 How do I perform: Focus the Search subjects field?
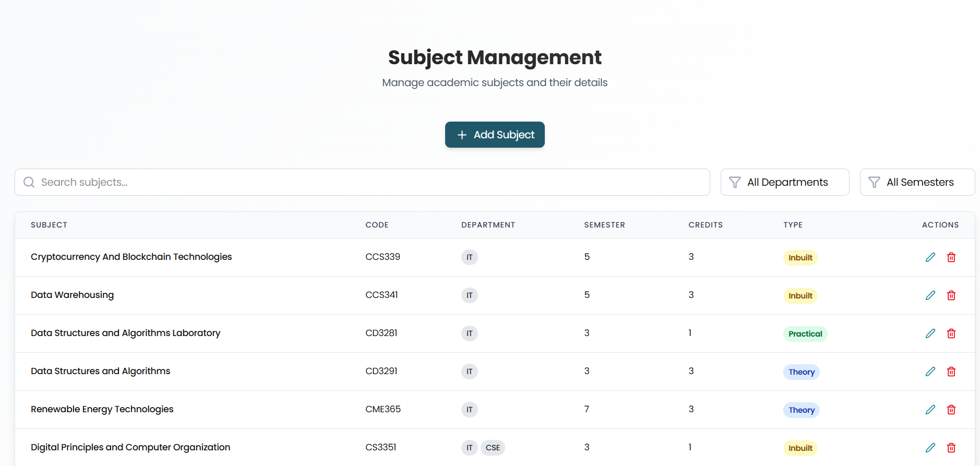[362, 182]
